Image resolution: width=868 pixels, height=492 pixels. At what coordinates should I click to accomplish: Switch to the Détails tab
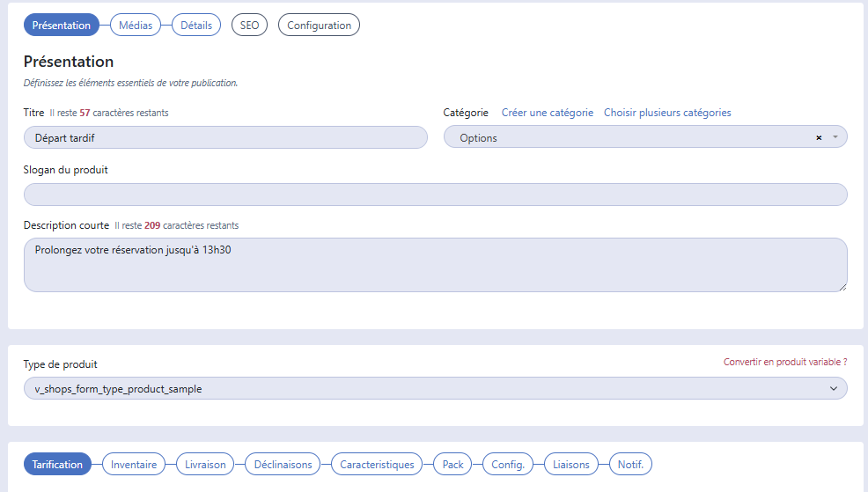[196, 26]
